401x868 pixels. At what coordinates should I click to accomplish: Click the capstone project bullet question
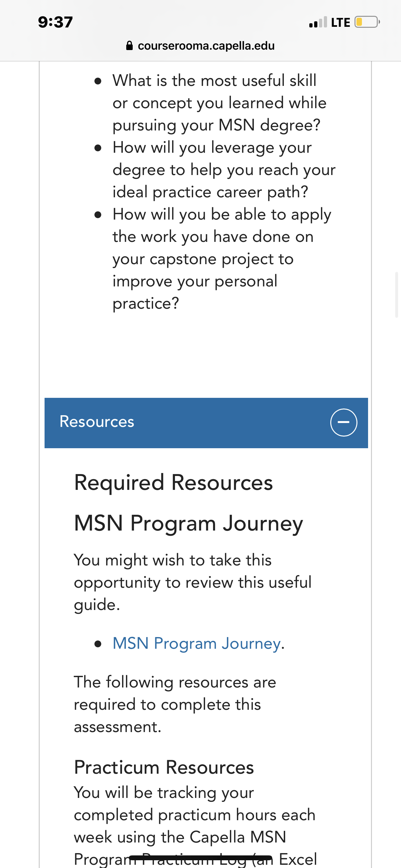coord(222,259)
